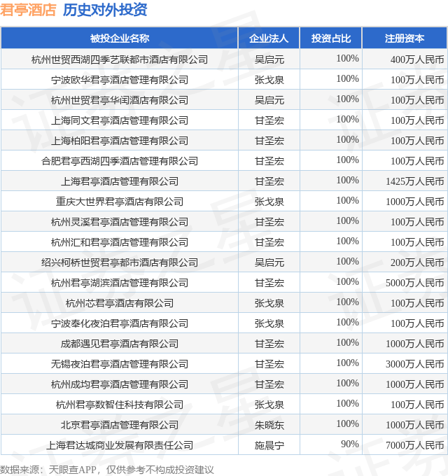The image size is (448, 476).
Task: Click the 7000万人民币 registered capital cell
Action: pos(414,445)
